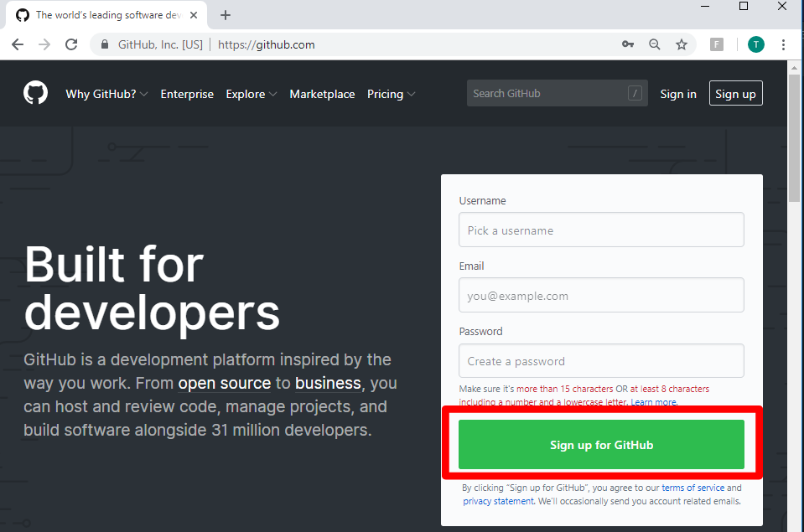Open saved passwords key icon
The width and height of the screenshot is (804, 532).
628,44
